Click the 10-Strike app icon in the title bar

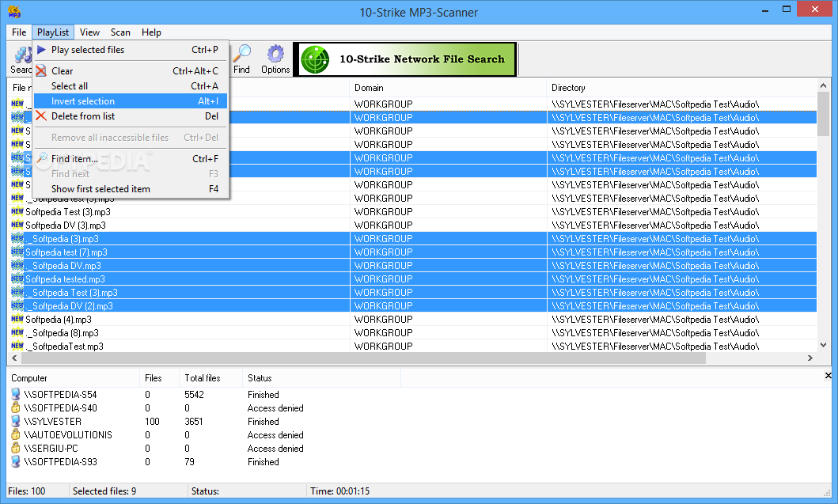pyautogui.click(x=14, y=11)
